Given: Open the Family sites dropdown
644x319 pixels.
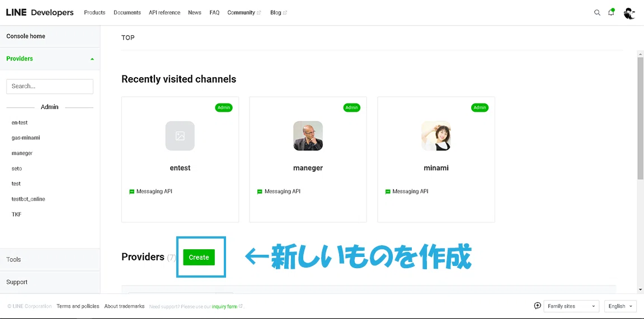Looking at the screenshot, I should 571,306.
